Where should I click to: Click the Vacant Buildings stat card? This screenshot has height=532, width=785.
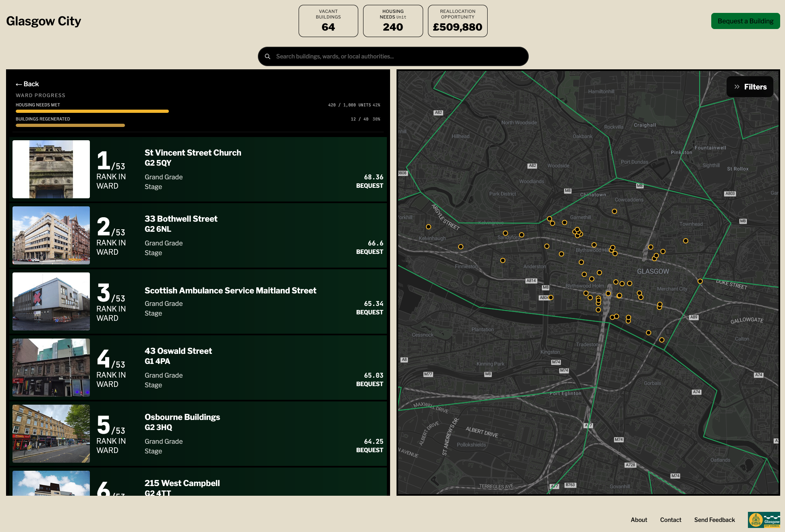pyautogui.click(x=328, y=21)
